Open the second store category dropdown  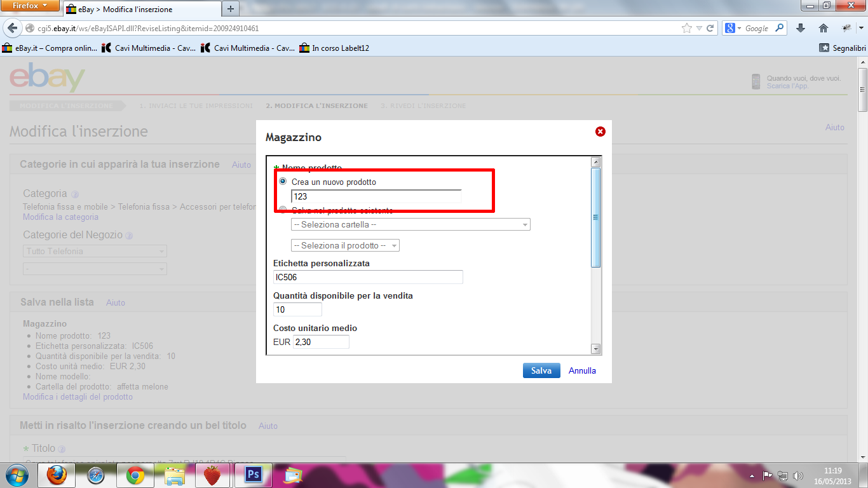pos(95,269)
